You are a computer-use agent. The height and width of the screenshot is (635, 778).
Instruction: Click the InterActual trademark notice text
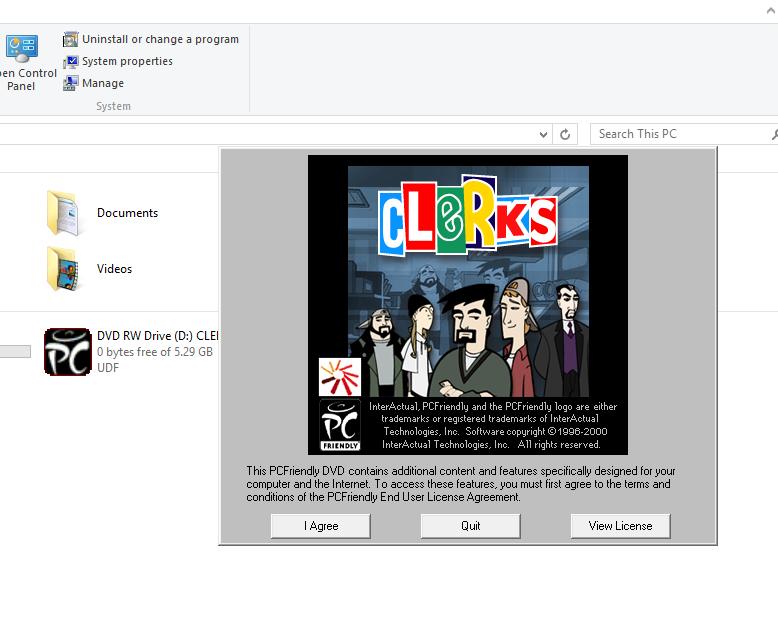click(493, 425)
